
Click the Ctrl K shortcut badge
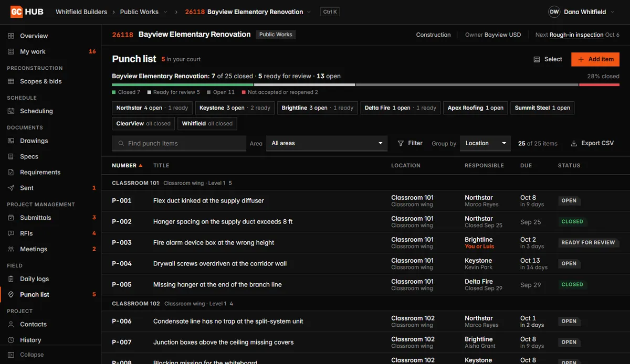(x=330, y=12)
